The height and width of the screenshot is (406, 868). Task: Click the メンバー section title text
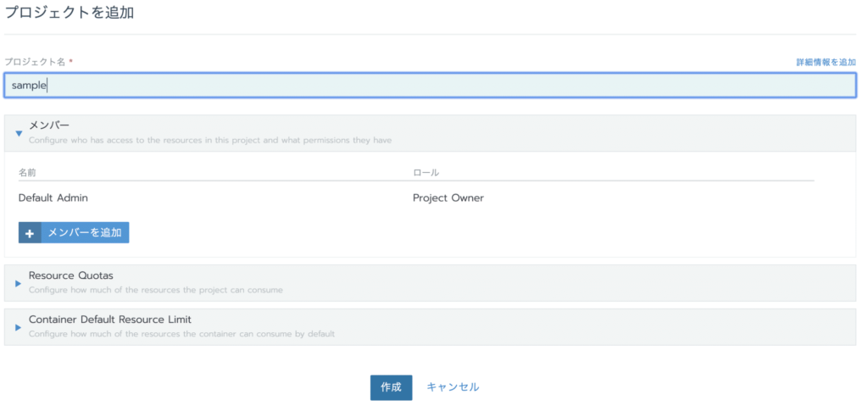[49, 125]
